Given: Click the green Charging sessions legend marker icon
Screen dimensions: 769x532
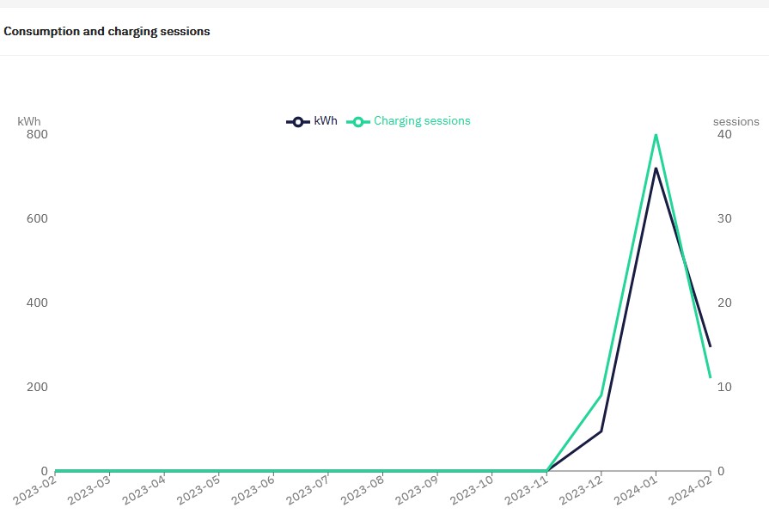Looking at the screenshot, I should (357, 122).
